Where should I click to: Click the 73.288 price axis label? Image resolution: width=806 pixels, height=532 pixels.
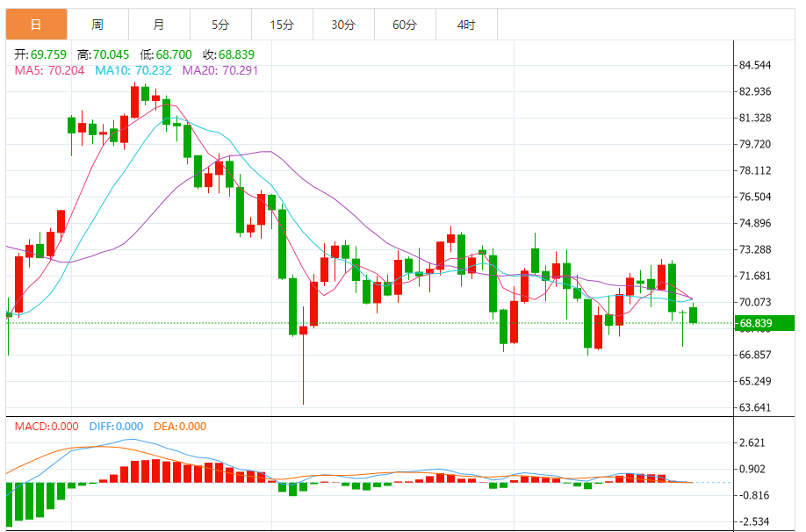click(x=755, y=249)
